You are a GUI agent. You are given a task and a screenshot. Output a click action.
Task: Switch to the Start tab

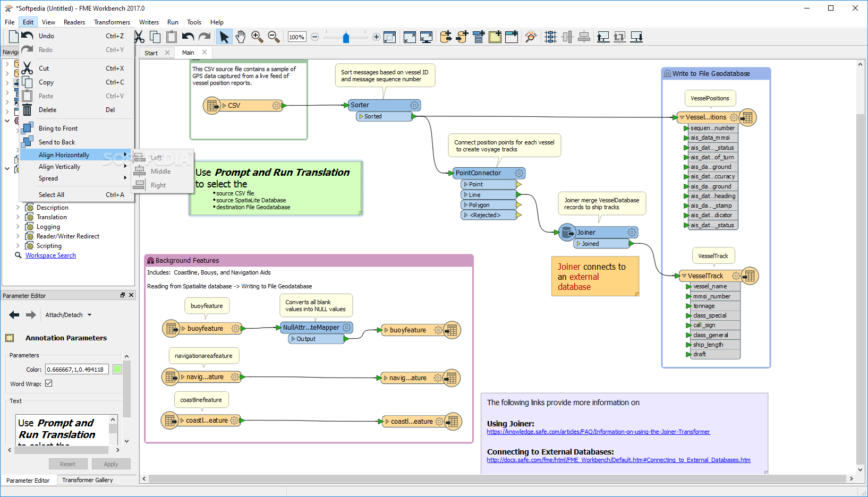pyautogui.click(x=151, y=53)
